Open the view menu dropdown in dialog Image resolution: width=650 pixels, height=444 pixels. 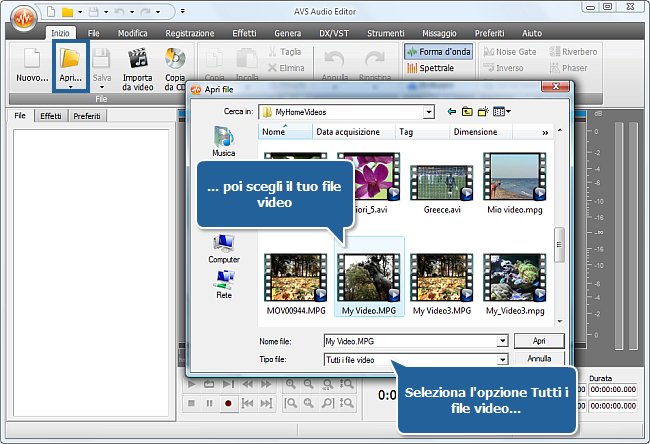click(x=501, y=112)
